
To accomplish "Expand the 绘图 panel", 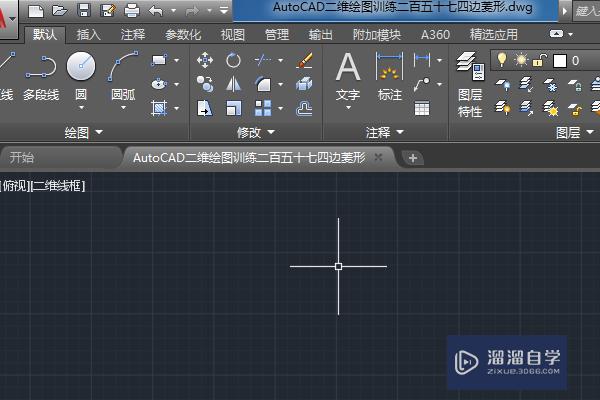I will point(83,132).
